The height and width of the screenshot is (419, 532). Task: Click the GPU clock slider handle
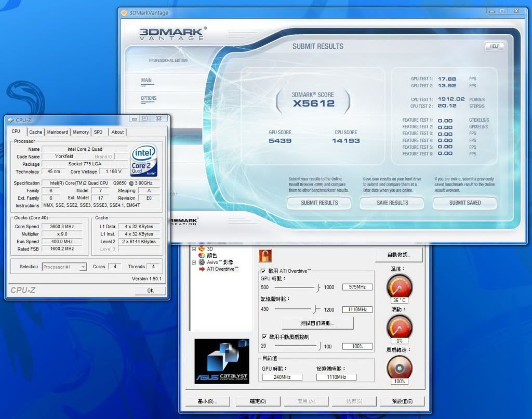(x=318, y=287)
